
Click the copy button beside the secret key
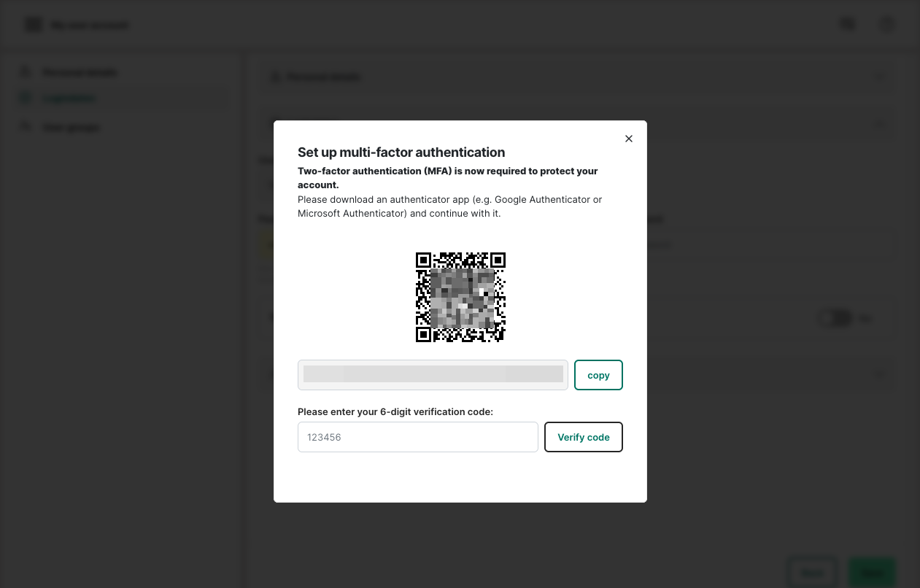[x=598, y=375]
